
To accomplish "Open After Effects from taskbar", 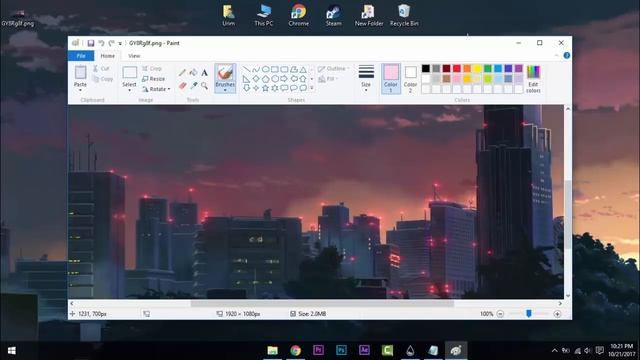I will click(x=364, y=350).
